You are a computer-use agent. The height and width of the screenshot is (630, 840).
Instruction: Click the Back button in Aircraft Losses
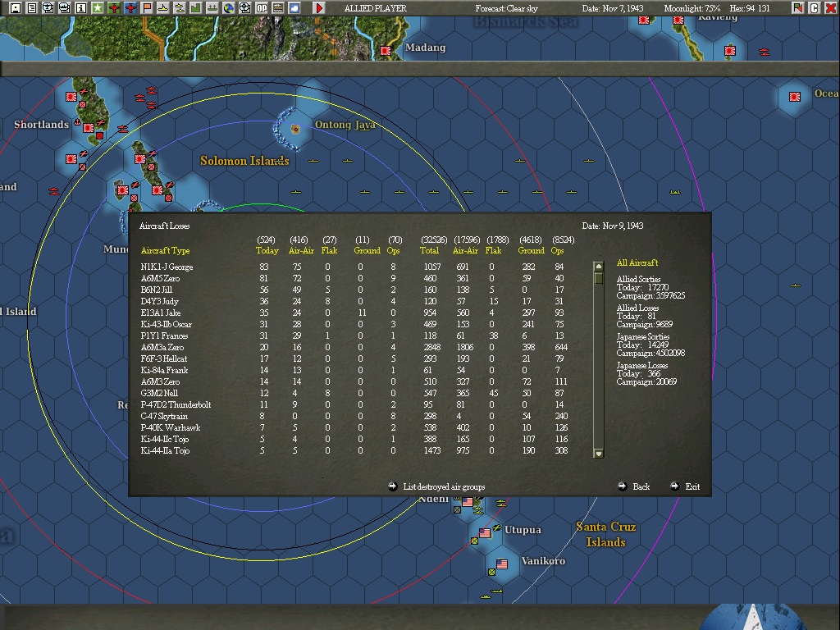point(634,486)
